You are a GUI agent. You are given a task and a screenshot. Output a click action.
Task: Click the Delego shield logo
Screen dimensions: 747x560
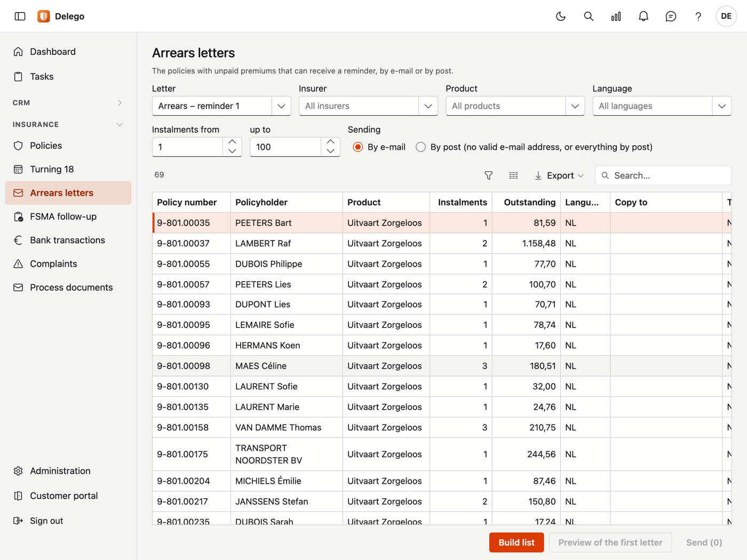[x=44, y=16]
